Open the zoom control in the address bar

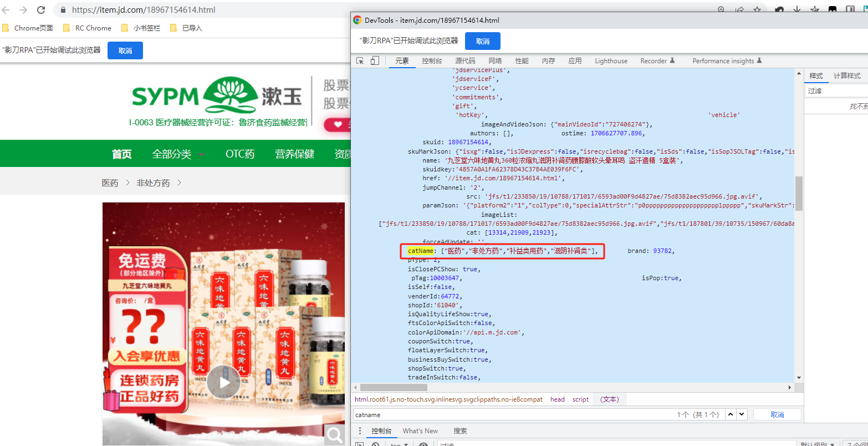click(721, 10)
